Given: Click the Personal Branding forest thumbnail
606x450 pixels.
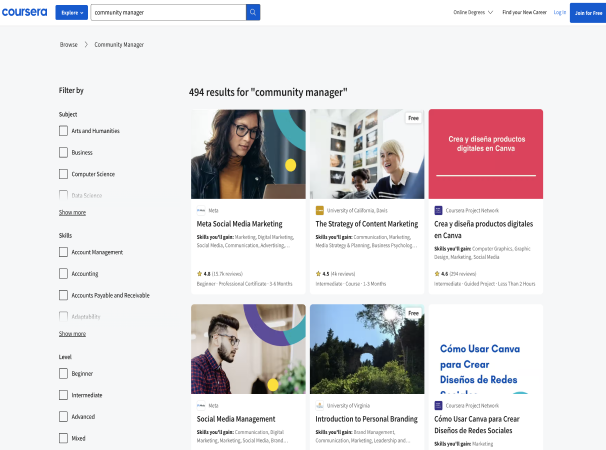Looking at the screenshot, I should pos(367,349).
